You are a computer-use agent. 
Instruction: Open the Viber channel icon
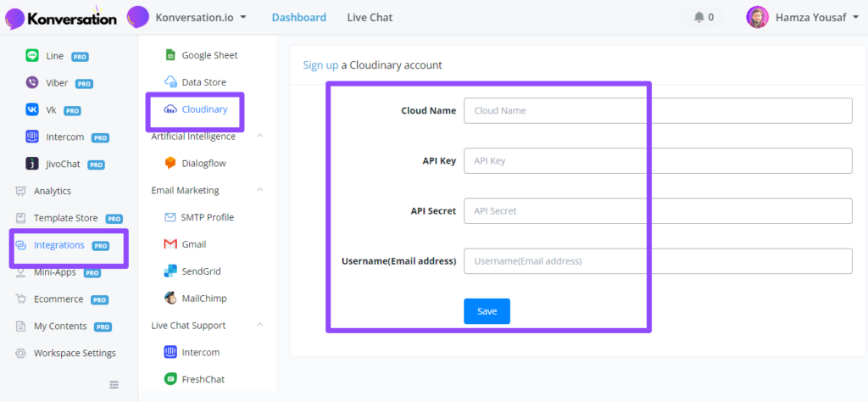click(x=32, y=83)
